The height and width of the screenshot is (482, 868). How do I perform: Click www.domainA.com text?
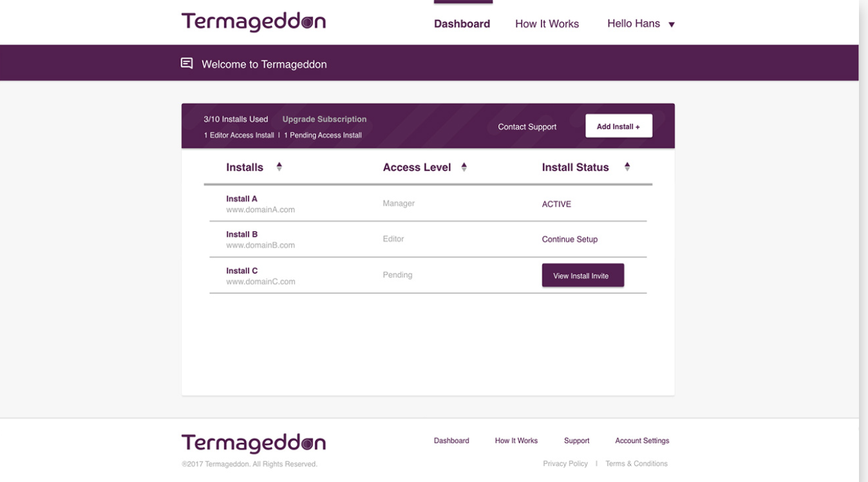click(x=260, y=209)
